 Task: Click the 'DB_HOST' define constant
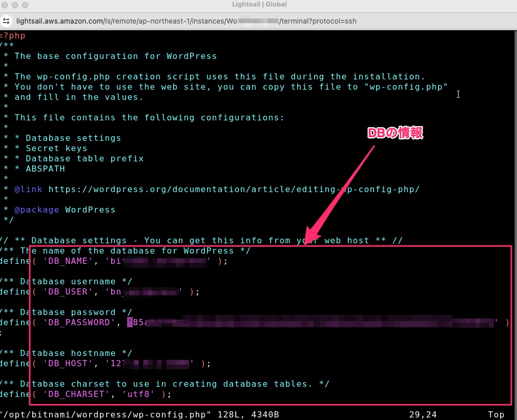click(x=68, y=363)
